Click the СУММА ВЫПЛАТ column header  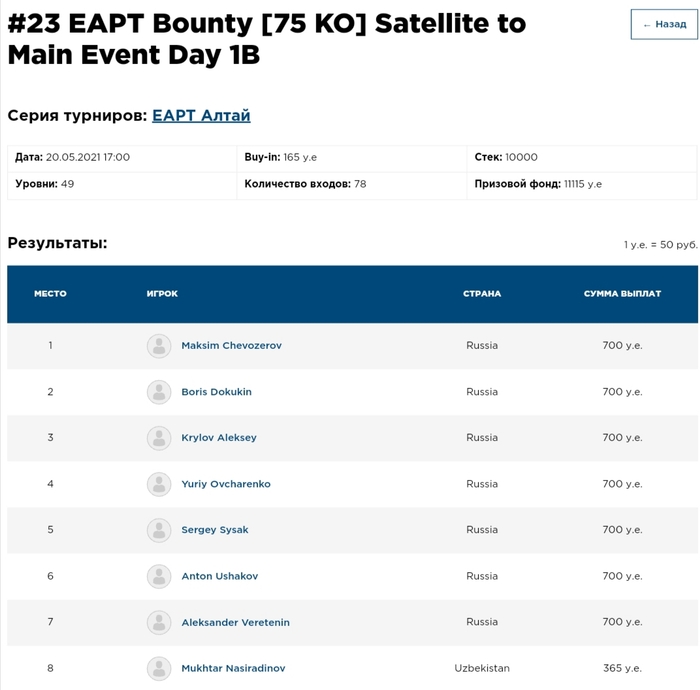tap(622, 294)
